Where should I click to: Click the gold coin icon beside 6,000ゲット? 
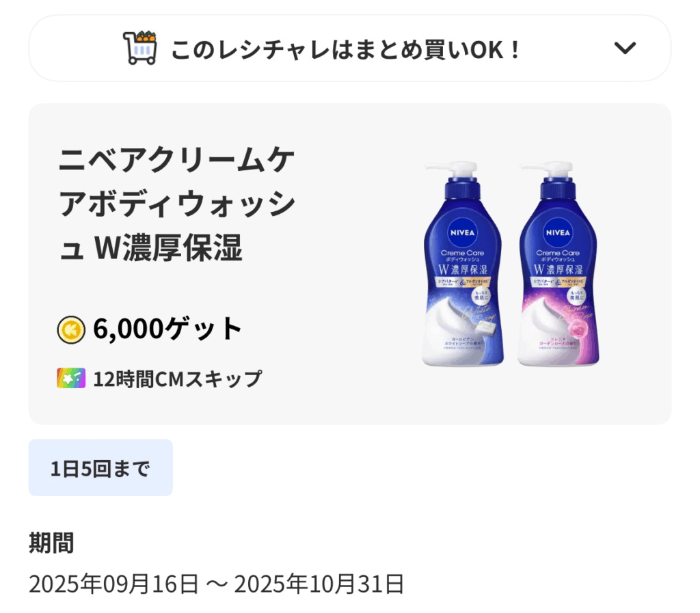[x=71, y=329]
